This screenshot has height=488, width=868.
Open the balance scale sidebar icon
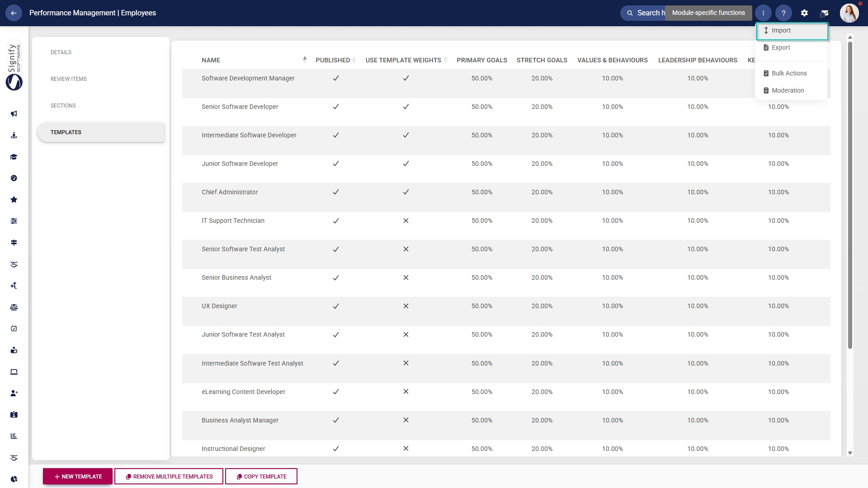pos(14,307)
